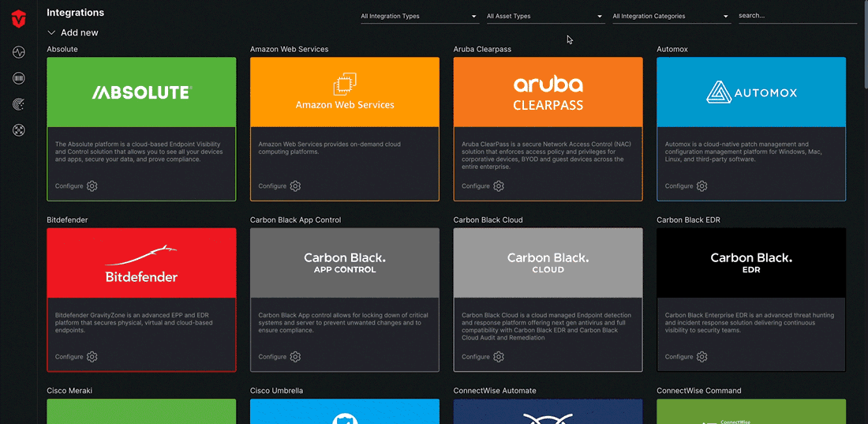Image resolution: width=868 pixels, height=424 pixels.
Task: Click the Cisco Meraki card banner
Action: [x=141, y=411]
